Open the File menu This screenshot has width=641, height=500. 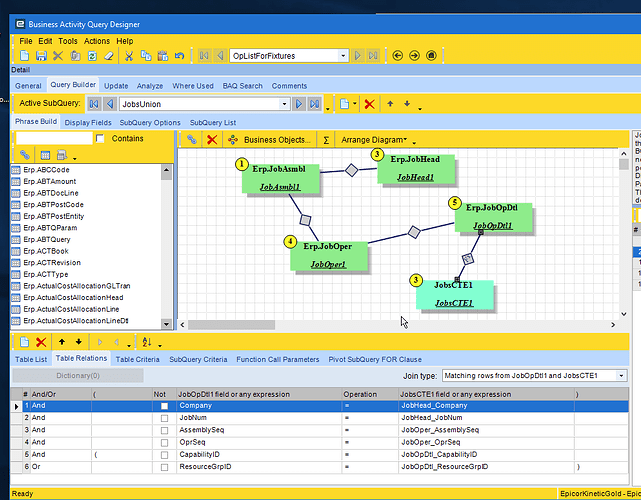[x=25, y=41]
